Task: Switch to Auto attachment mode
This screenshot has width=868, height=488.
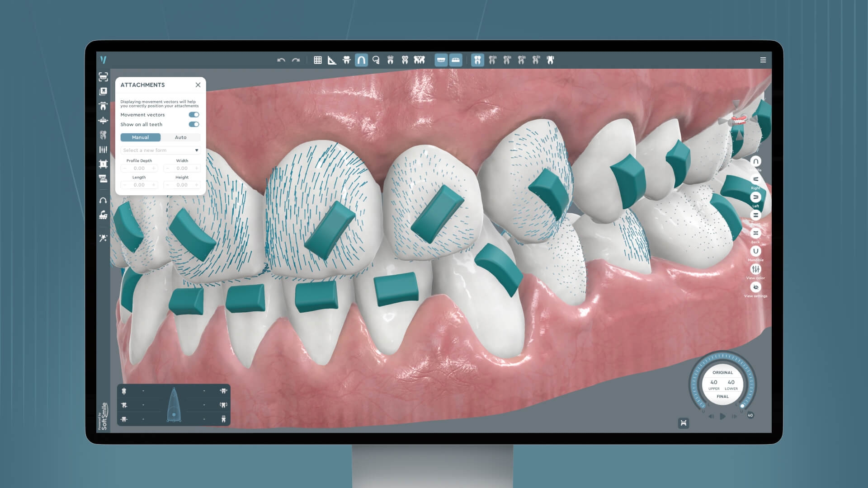Action: [180, 137]
